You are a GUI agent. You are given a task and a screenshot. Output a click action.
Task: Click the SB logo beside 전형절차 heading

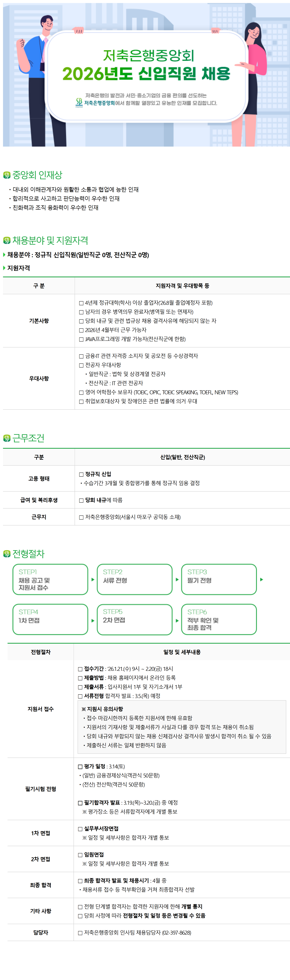(x=7, y=554)
